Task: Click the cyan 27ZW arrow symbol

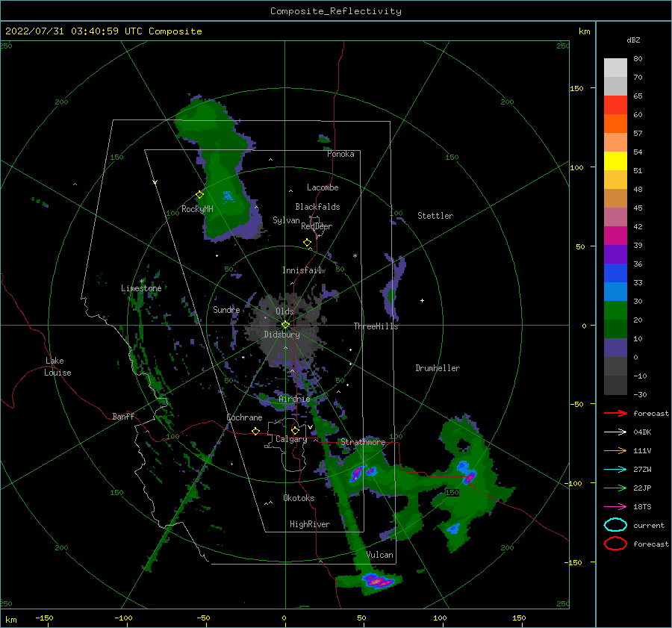Action: click(x=615, y=470)
